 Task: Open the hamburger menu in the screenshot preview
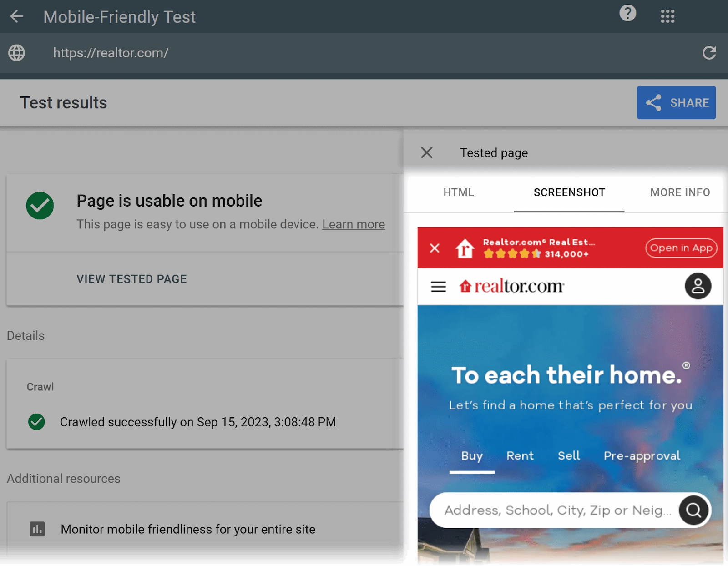pos(437,287)
